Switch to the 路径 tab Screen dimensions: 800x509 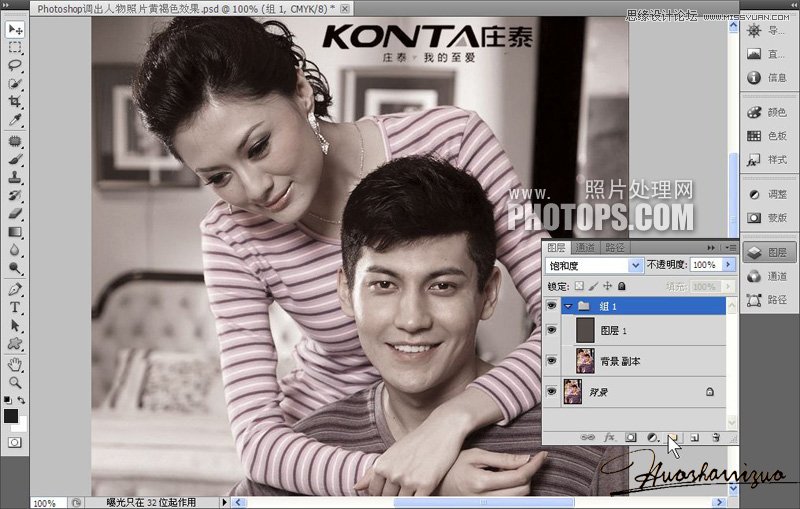[614, 248]
